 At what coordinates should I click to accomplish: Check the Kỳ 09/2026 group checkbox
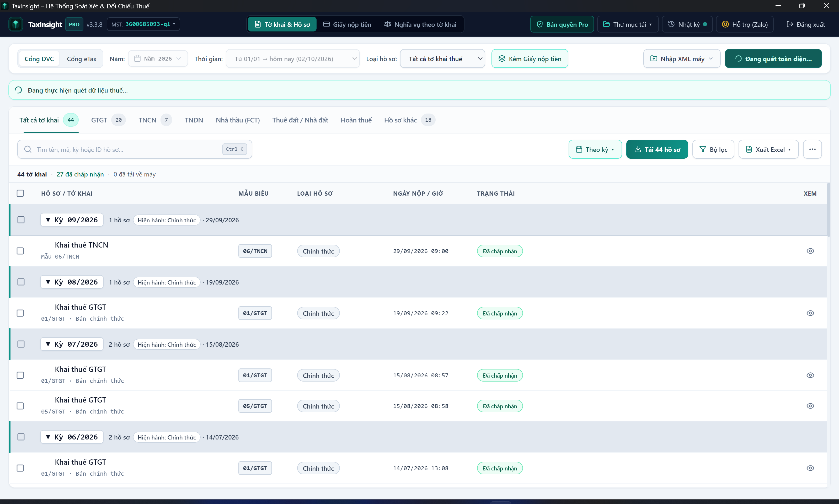point(21,220)
